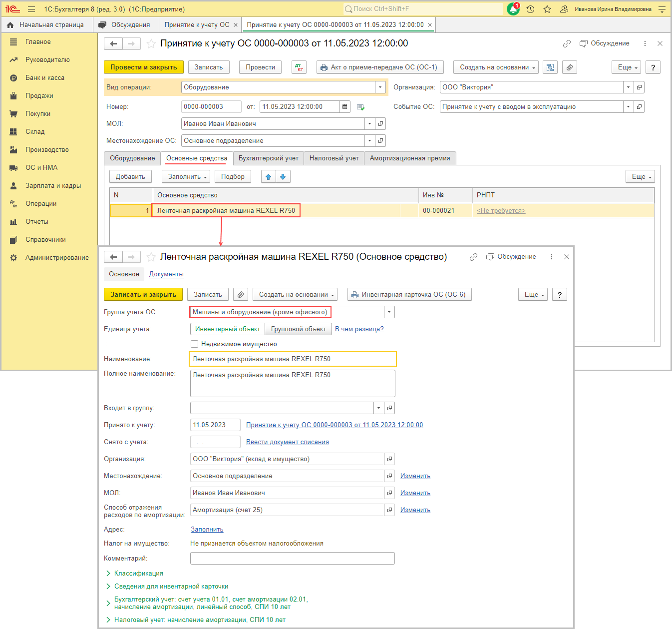Viewport: 672px width, 629px height.
Task: Open the Главное sidebar section
Action: tap(38, 42)
